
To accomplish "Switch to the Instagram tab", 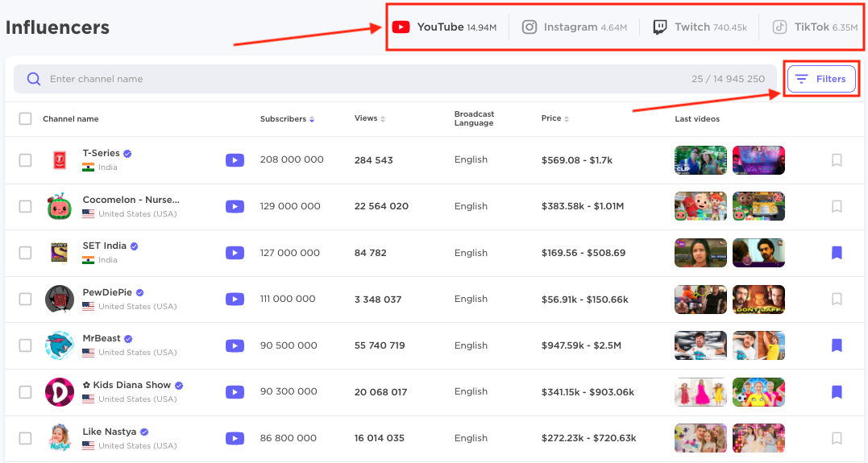I will point(574,27).
